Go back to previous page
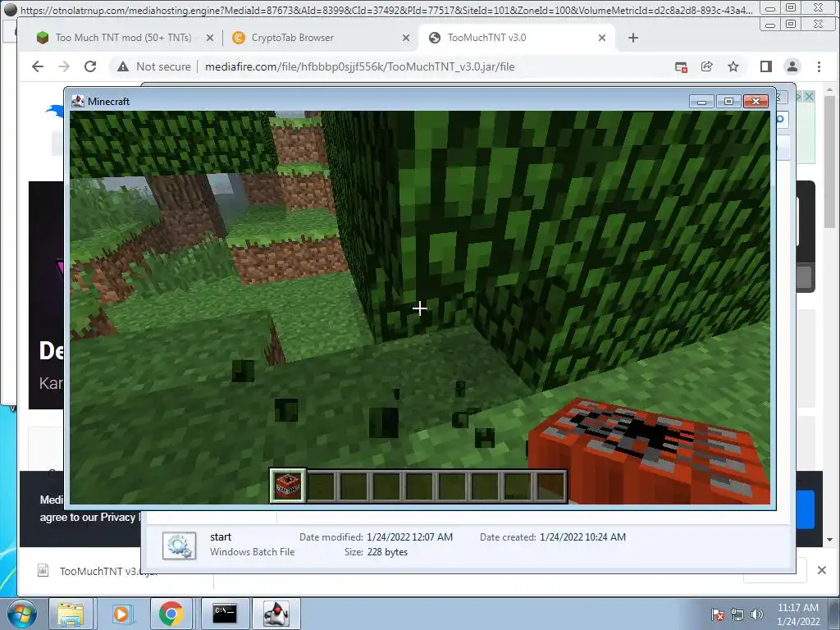The height and width of the screenshot is (630, 840). 38,66
